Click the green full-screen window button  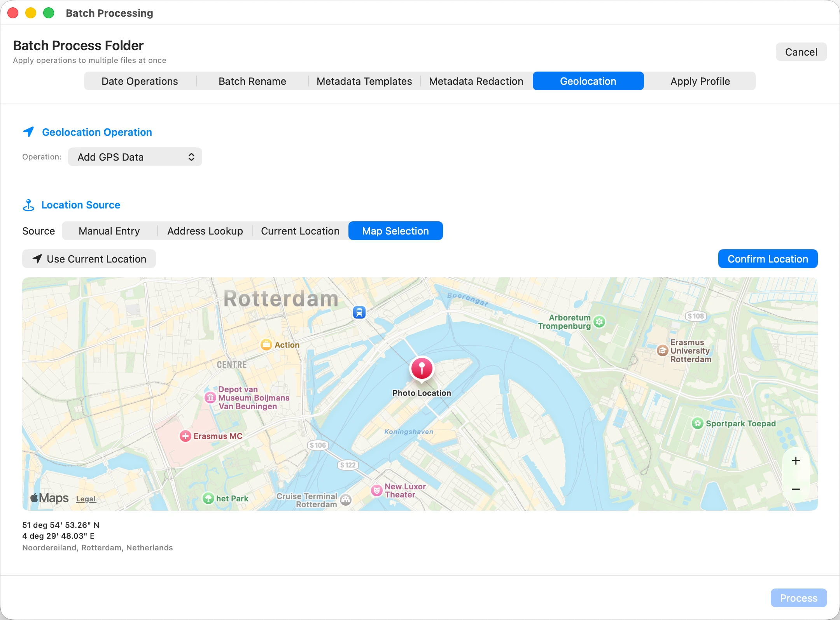click(x=49, y=13)
